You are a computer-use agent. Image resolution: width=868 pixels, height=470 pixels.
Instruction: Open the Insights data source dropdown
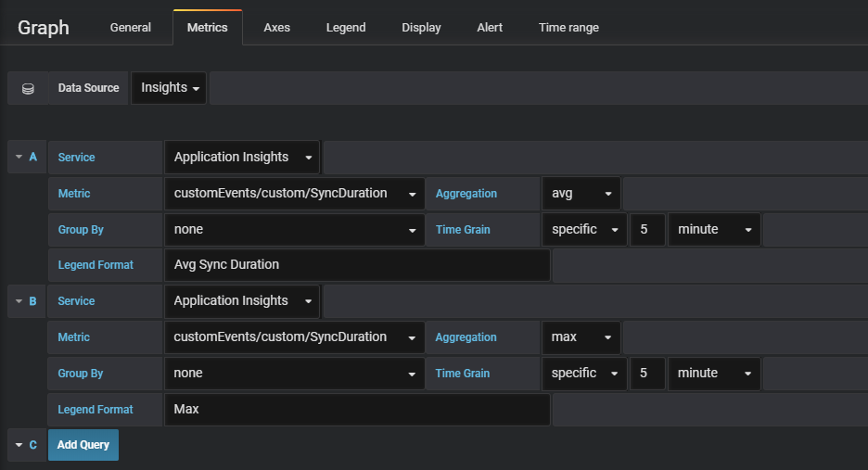(x=169, y=88)
